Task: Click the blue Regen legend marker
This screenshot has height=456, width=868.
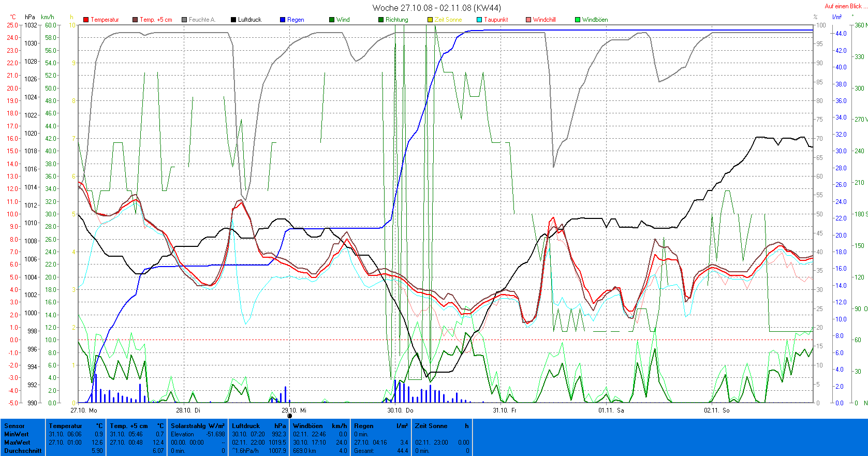Action: coord(283,20)
